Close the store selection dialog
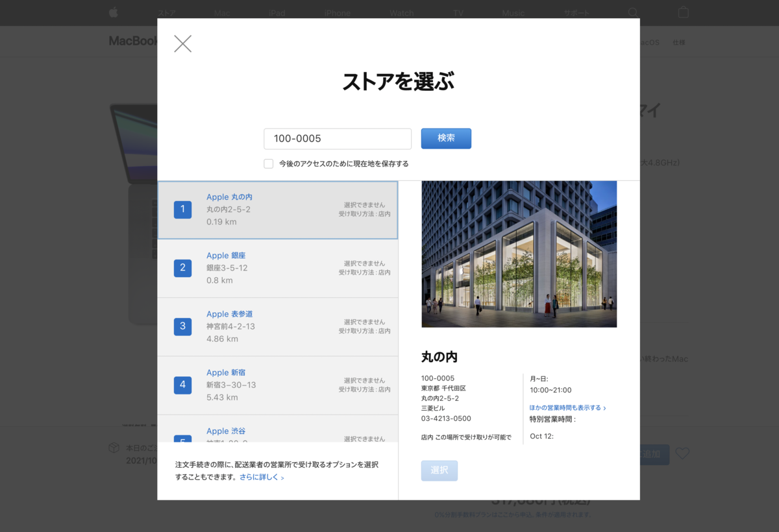This screenshot has height=532, width=779. [x=183, y=43]
